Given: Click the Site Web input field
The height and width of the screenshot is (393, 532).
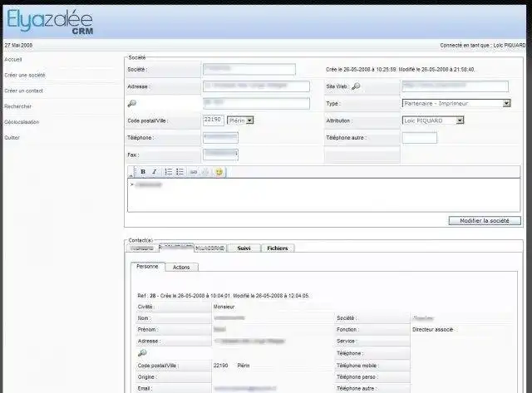Looking at the screenshot, I should click(456, 86).
